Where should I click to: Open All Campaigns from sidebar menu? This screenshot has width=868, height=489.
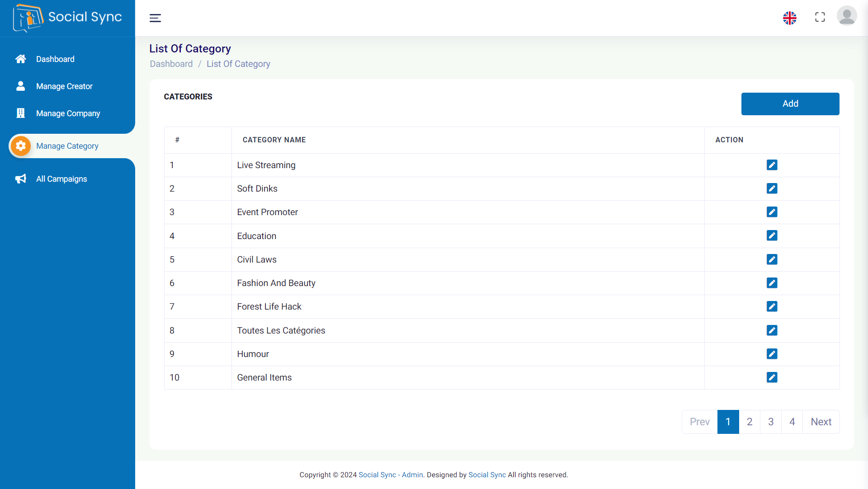pos(61,179)
